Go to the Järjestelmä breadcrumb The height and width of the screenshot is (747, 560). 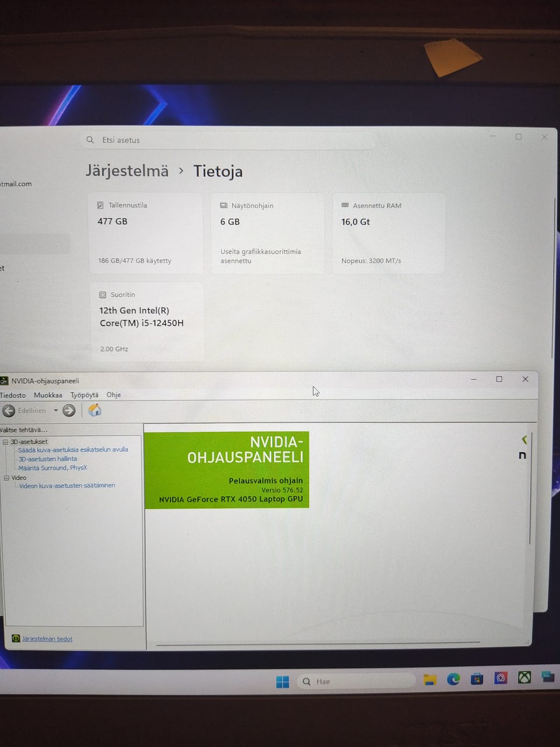[127, 171]
